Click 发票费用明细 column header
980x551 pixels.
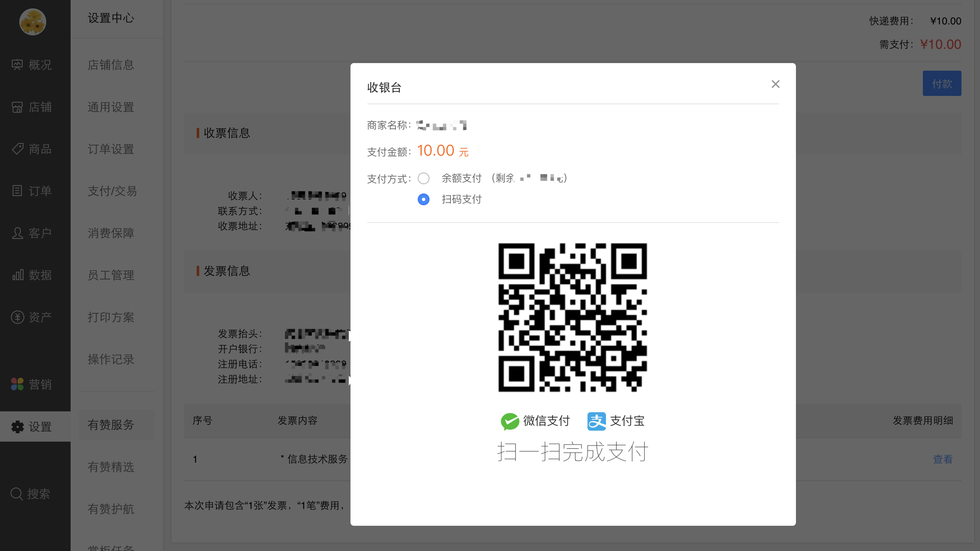coord(923,421)
